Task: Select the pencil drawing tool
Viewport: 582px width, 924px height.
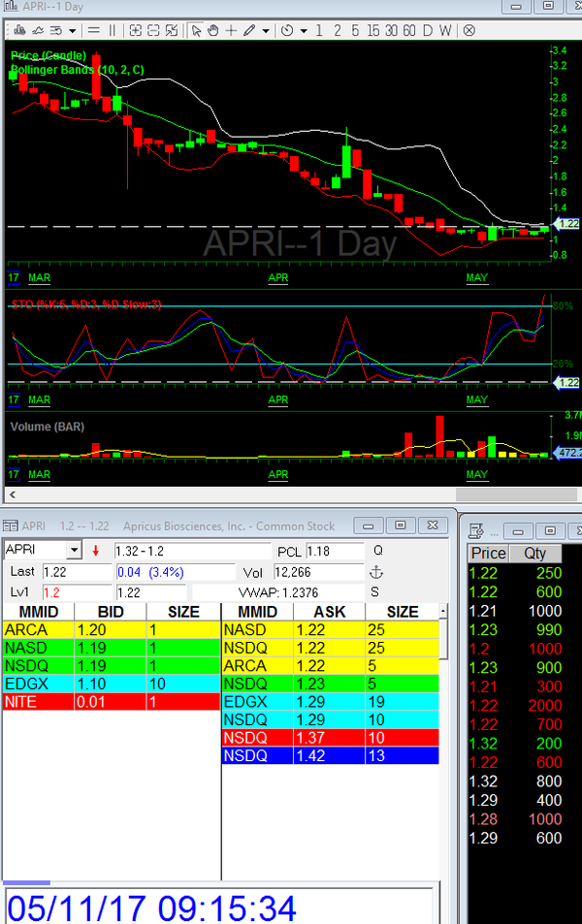Action: click(x=249, y=30)
